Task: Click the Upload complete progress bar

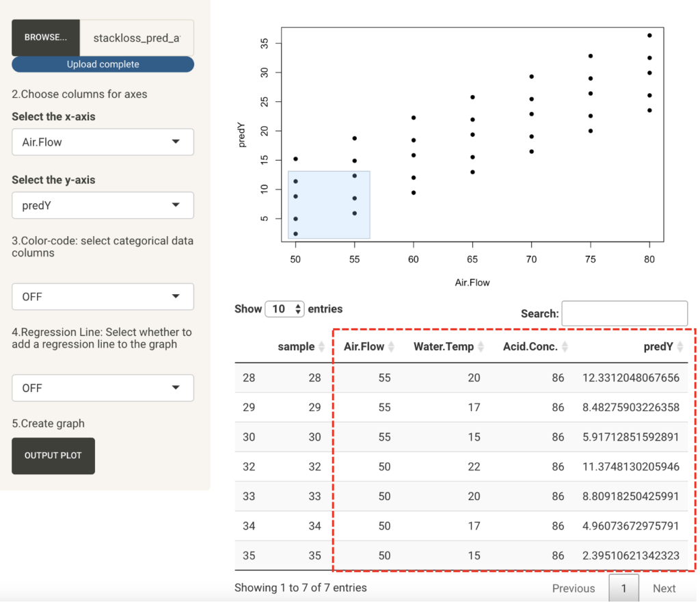Action: coord(103,64)
